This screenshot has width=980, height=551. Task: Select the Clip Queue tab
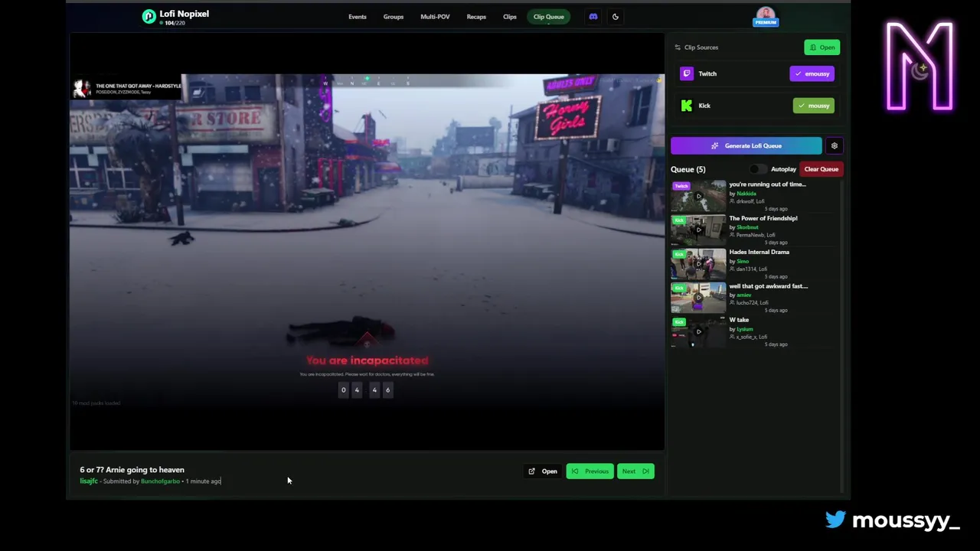549,16
